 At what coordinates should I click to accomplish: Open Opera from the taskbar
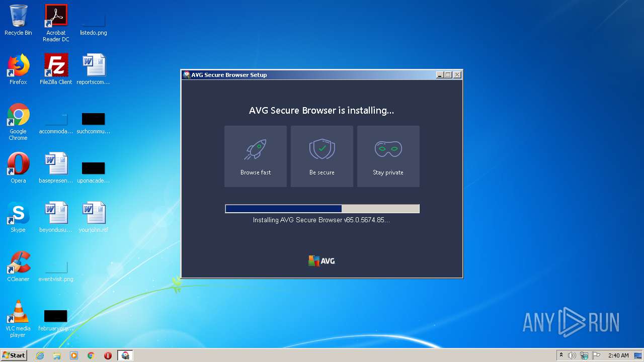108,355
